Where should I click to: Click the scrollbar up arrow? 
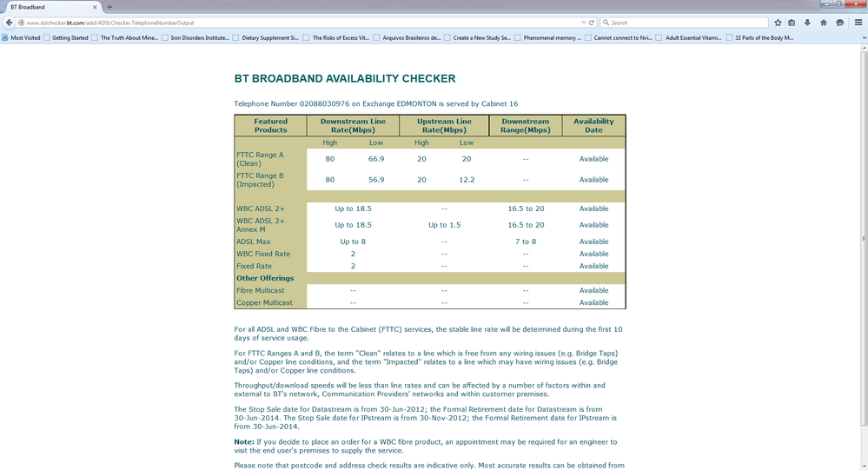point(864,48)
